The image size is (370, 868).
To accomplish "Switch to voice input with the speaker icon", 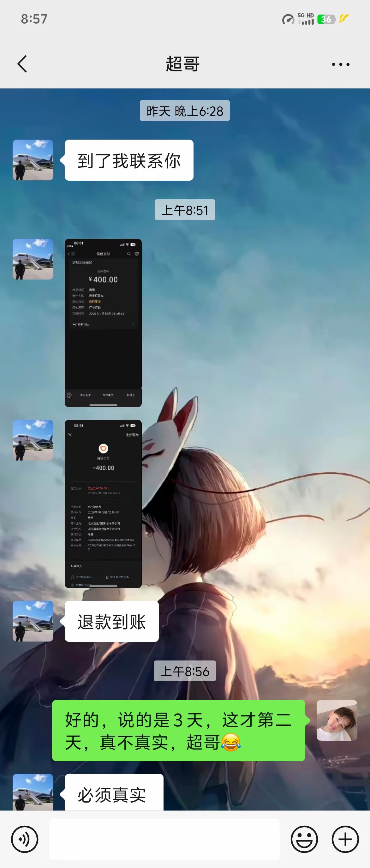I will [x=25, y=839].
